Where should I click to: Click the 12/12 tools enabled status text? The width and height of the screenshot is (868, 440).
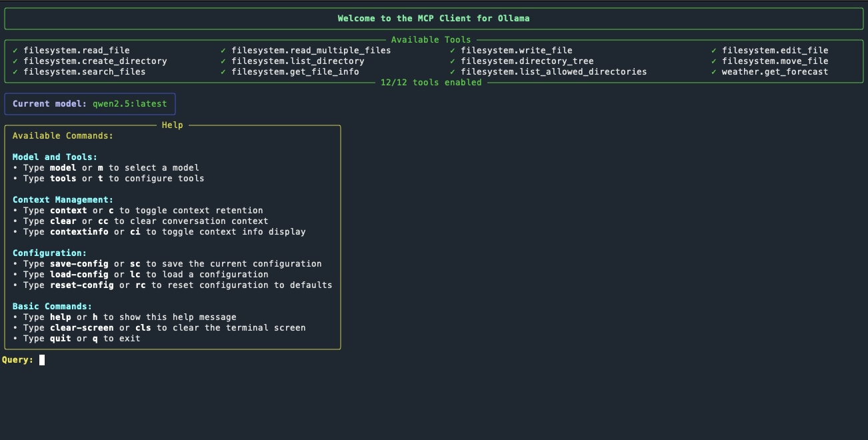click(431, 83)
